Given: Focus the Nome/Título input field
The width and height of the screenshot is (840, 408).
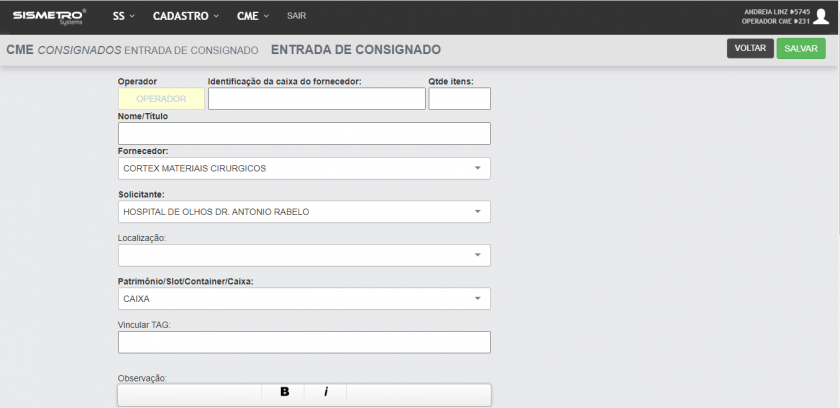Looking at the screenshot, I should pos(304,133).
